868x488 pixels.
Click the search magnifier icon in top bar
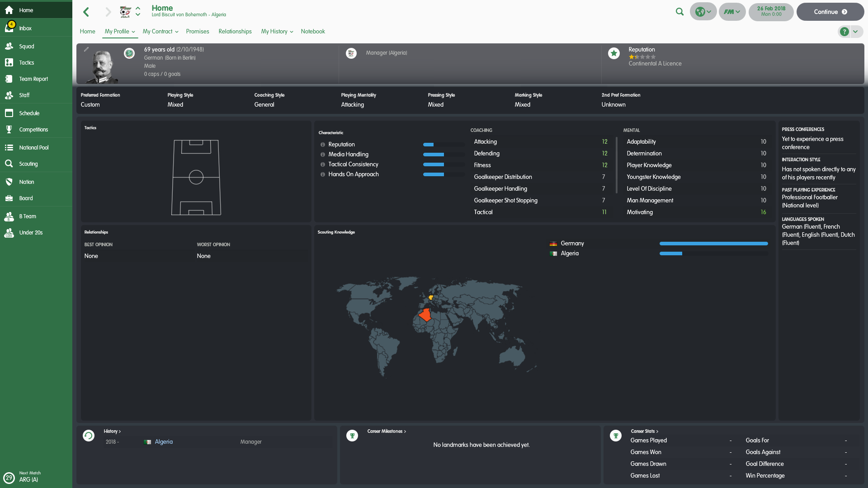[679, 12]
